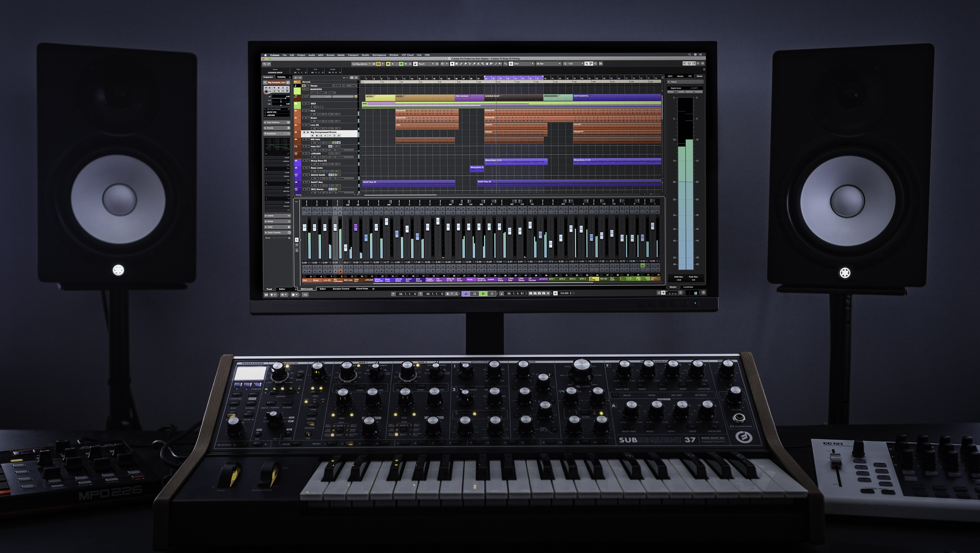Select the Draw pencil tool
The image size is (980, 553).
(x=461, y=64)
